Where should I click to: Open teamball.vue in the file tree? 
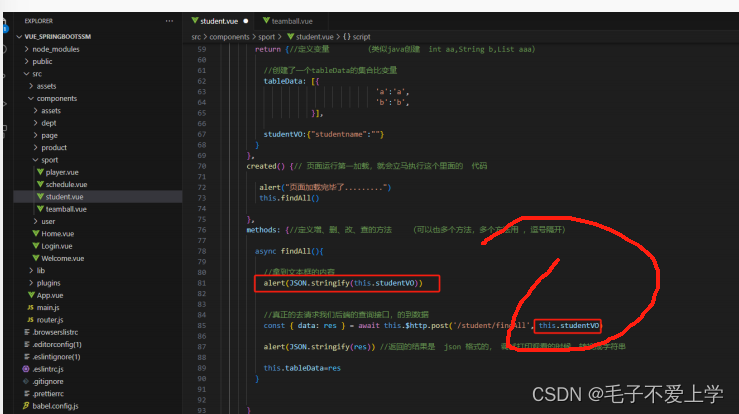tap(66, 209)
